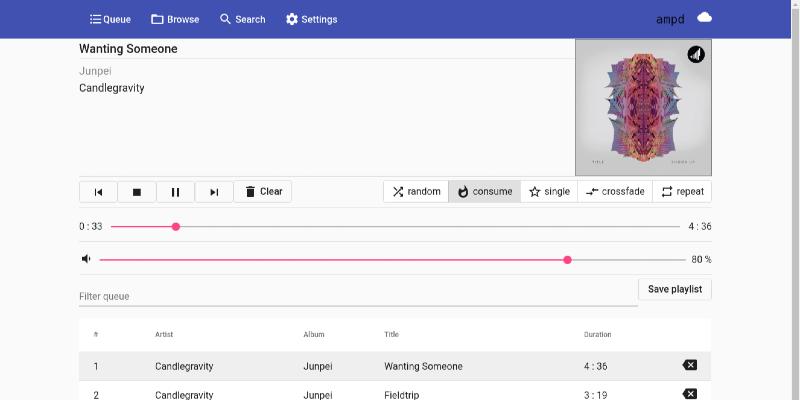Clear the playback queue

pyautogui.click(x=263, y=192)
